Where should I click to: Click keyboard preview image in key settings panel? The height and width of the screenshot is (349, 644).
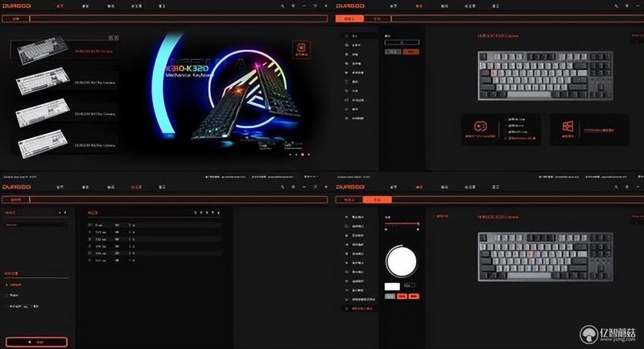click(x=545, y=76)
